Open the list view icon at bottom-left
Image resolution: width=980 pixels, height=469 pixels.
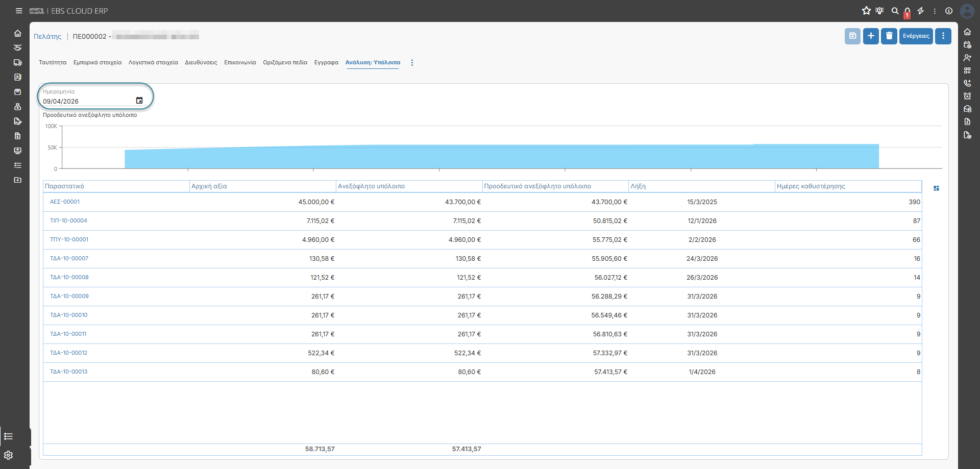[8, 436]
